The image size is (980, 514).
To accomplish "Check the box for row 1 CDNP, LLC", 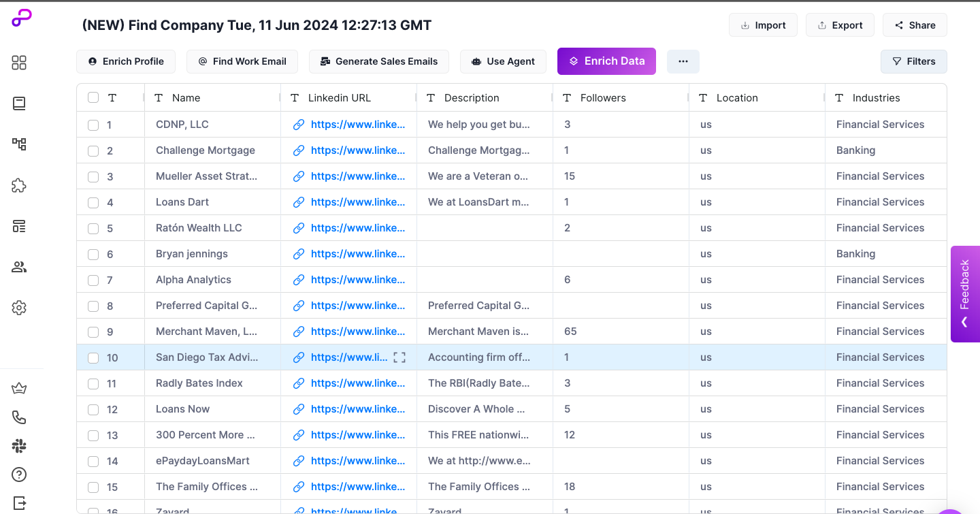I will point(93,125).
